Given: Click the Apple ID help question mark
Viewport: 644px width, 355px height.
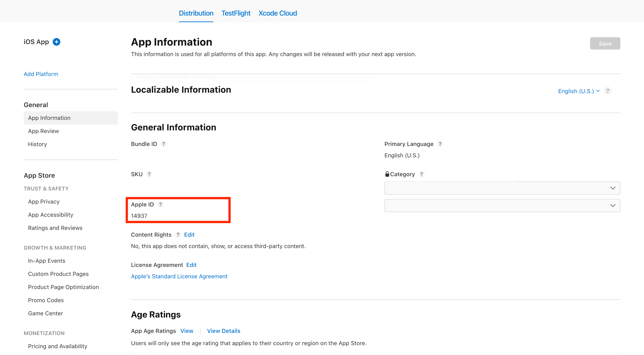Looking at the screenshot, I should click(x=161, y=205).
